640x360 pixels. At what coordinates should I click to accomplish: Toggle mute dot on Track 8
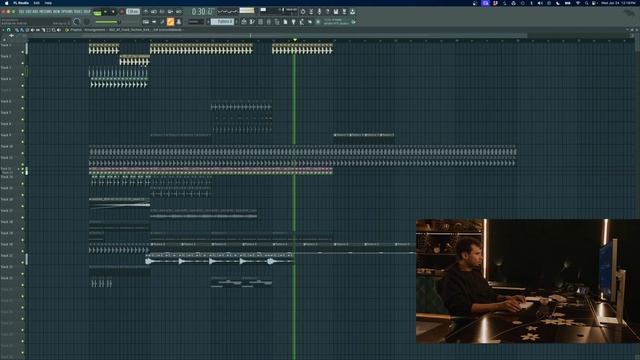point(22,131)
